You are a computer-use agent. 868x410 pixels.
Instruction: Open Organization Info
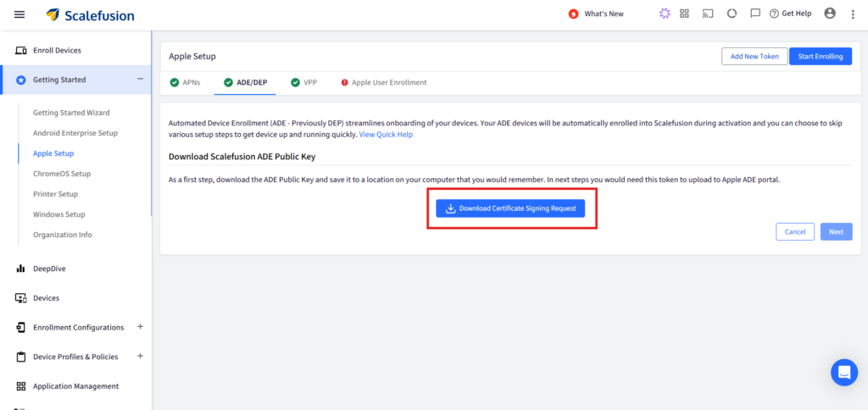63,235
